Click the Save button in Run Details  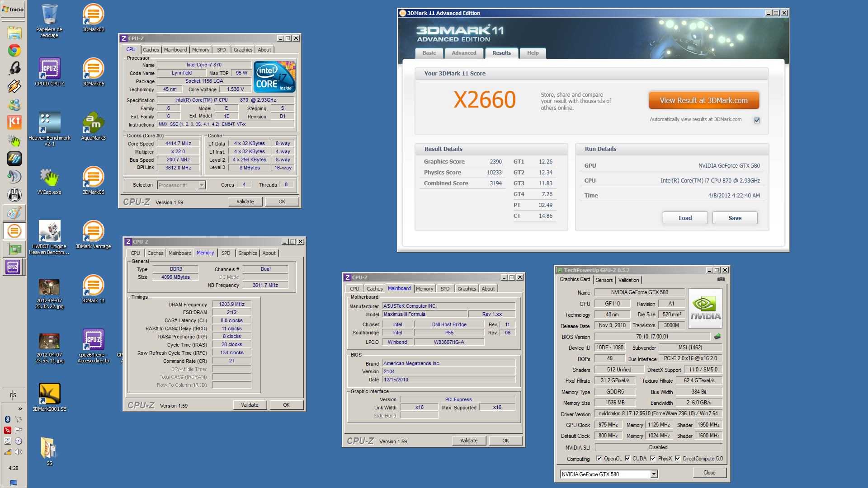pyautogui.click(x=735, y=218)
